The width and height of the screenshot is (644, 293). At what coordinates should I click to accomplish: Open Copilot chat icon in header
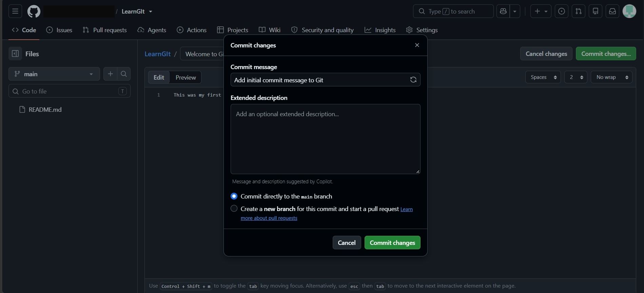click(x=503, y=11)
